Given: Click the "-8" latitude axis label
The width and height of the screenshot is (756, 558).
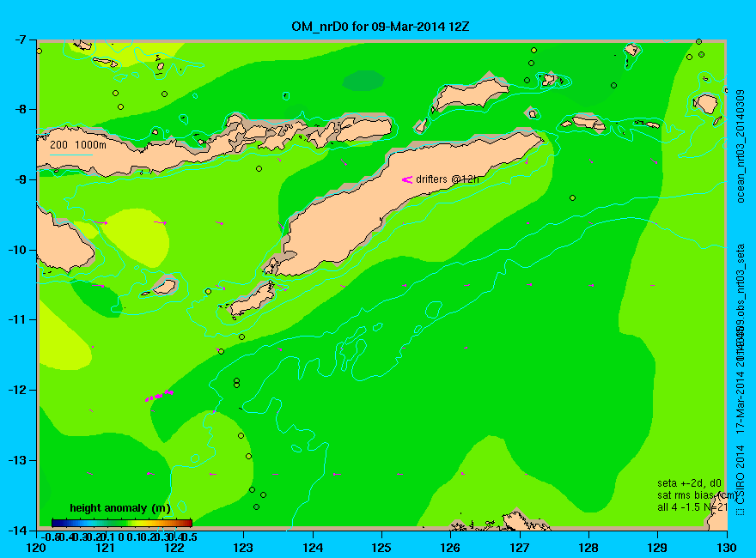Looking at the screenshot, I should (21, 109).
